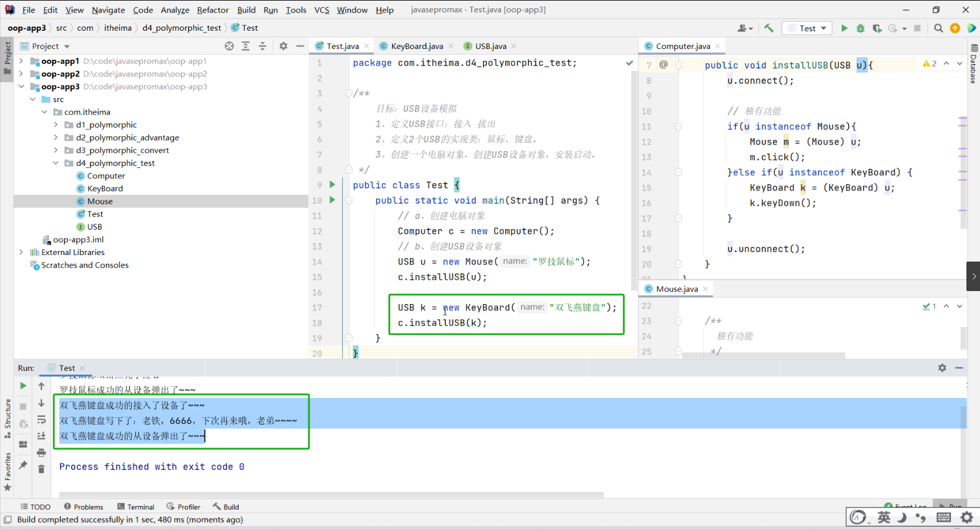The image size is (980, 529).
Task: Open the File menu
Action: [28, 10]
